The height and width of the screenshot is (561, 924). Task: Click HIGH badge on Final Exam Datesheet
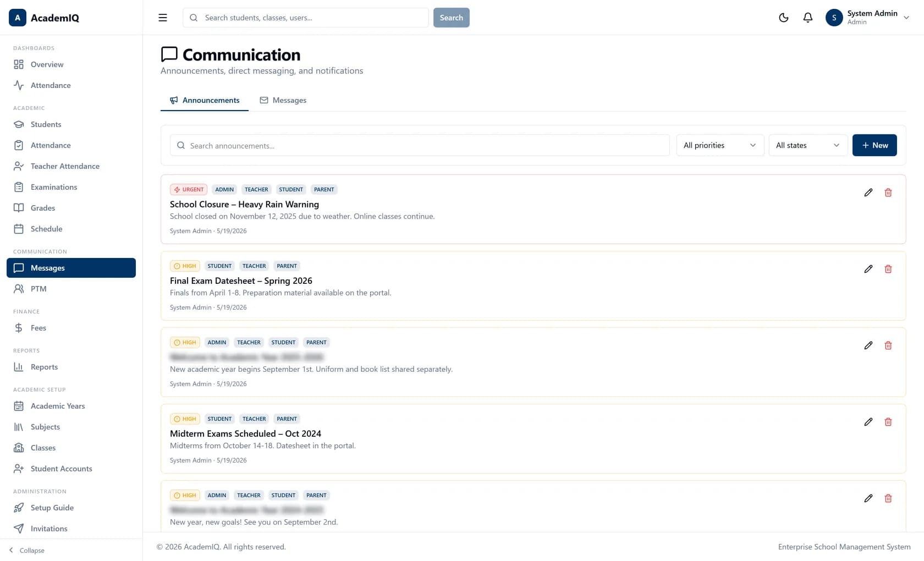(185, 266)
